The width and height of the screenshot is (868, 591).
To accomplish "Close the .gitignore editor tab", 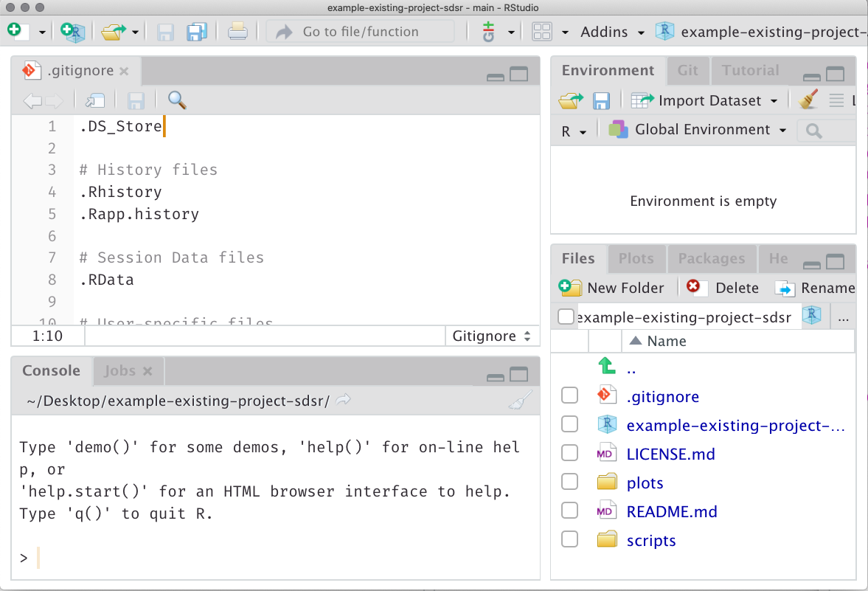I will [124, 71].
